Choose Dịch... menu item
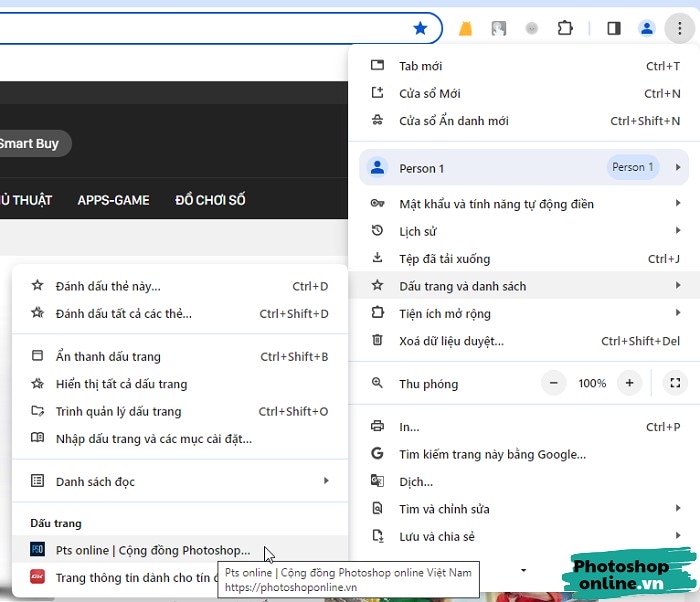The image size is (700, 602). [x=525, y=481]
